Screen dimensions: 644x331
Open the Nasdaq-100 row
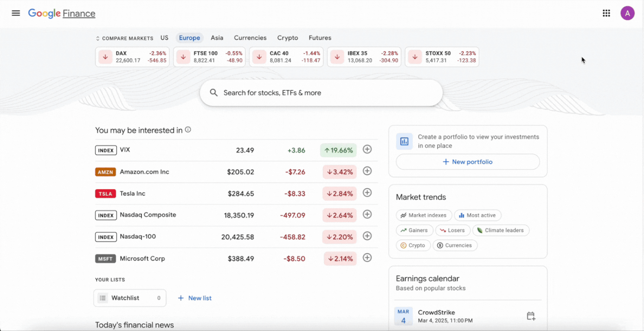coord(236,237)
